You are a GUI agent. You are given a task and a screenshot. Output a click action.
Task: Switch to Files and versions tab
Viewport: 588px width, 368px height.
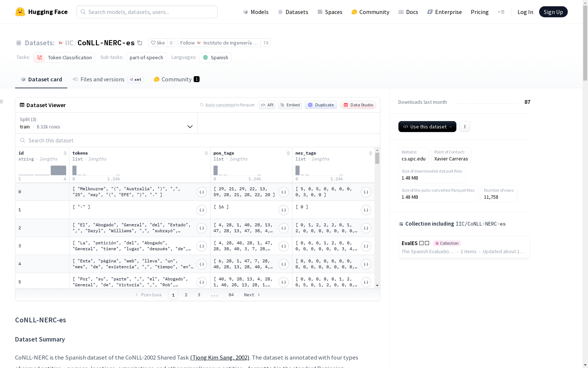click(x=108, y=79)
